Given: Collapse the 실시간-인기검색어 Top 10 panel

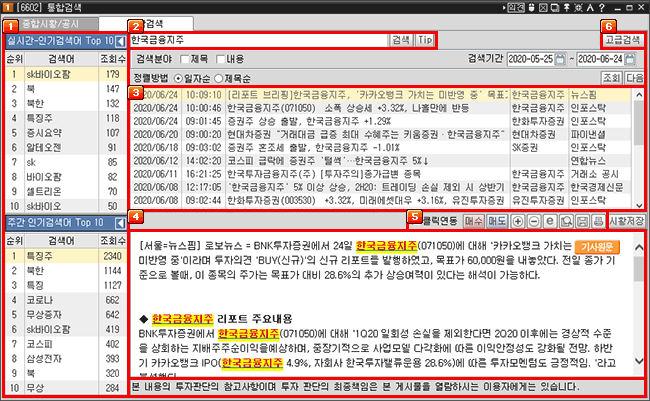Looking at the screenshot, I should coord(120,41).
